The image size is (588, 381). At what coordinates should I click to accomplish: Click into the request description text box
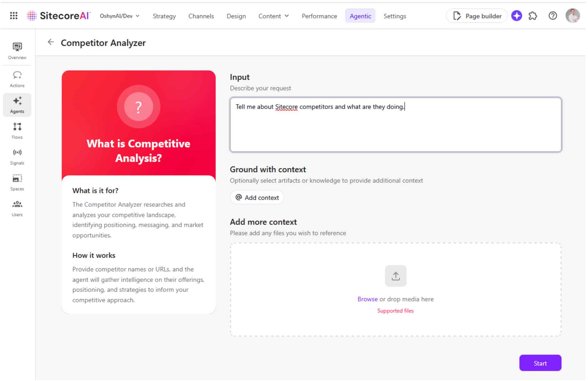click(396, 125)
